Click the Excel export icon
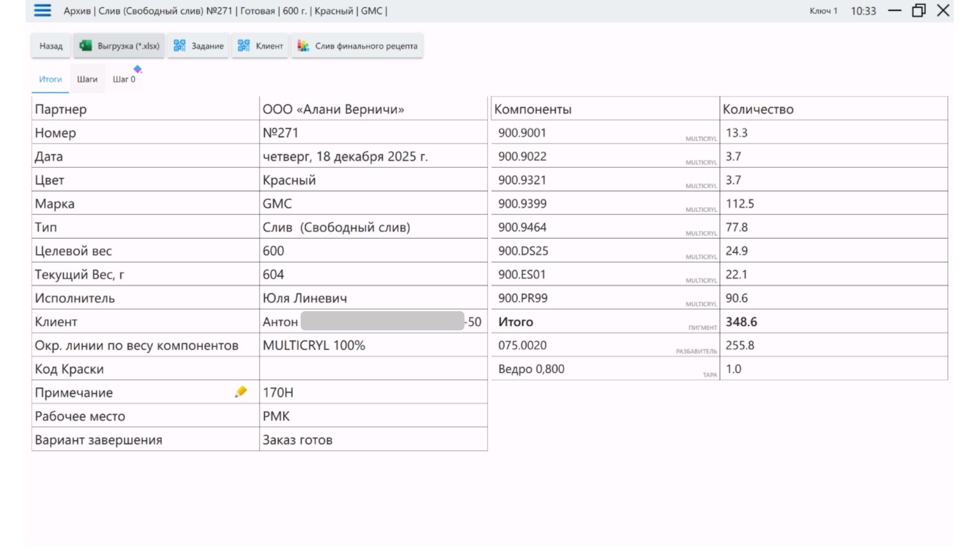 [85, 46]
